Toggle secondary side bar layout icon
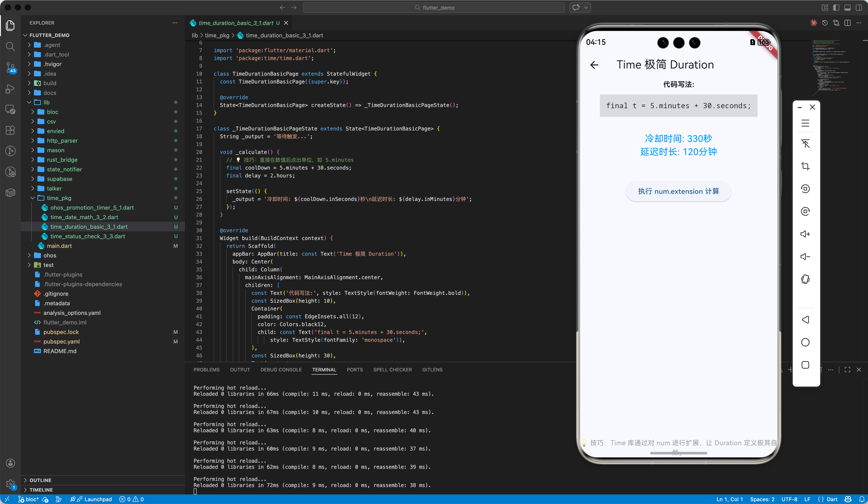The image size is (868, 504). [858, 8]
